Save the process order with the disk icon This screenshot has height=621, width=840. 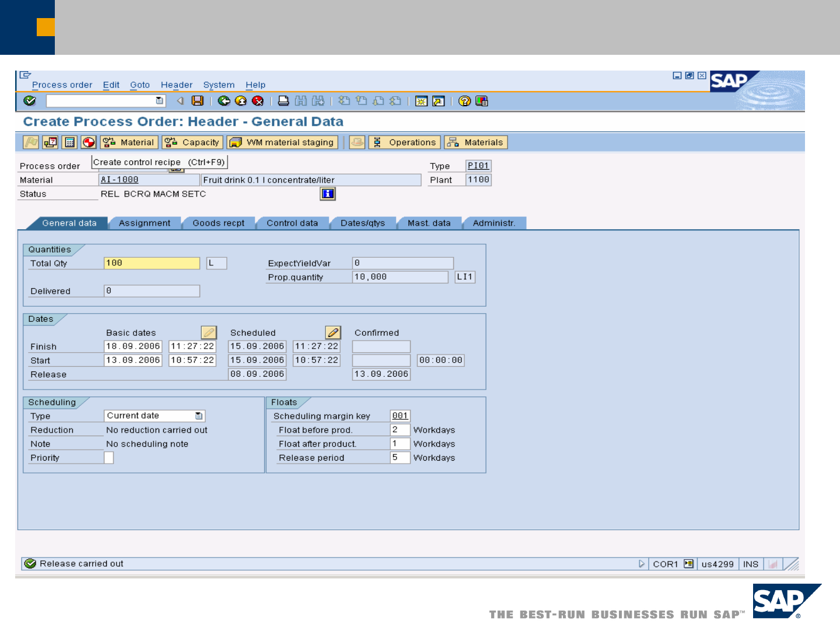(198, 101)
